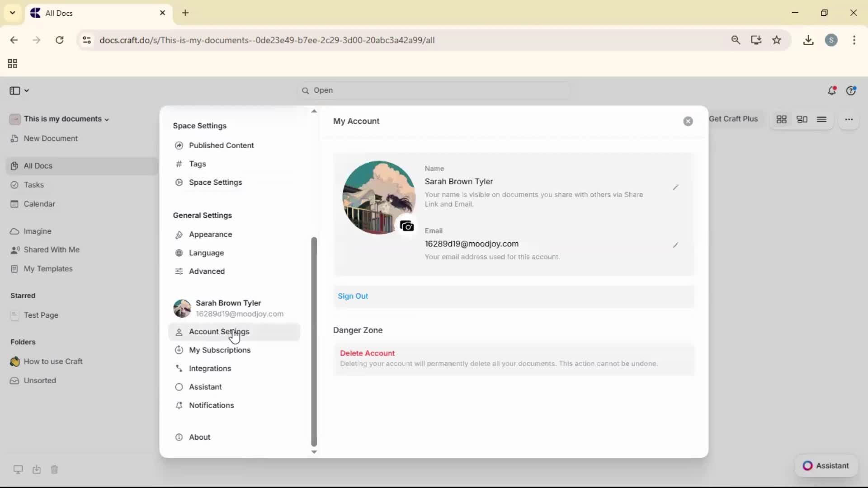This screenshot has height=488, width=868.
Task: Click the Open search field
Action: pos(434,90)
